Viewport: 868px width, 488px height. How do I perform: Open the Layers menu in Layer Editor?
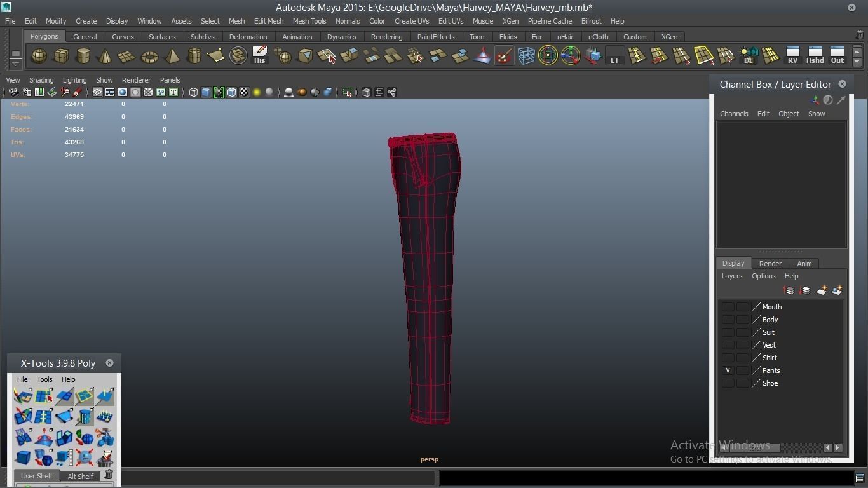coord(732,276)
